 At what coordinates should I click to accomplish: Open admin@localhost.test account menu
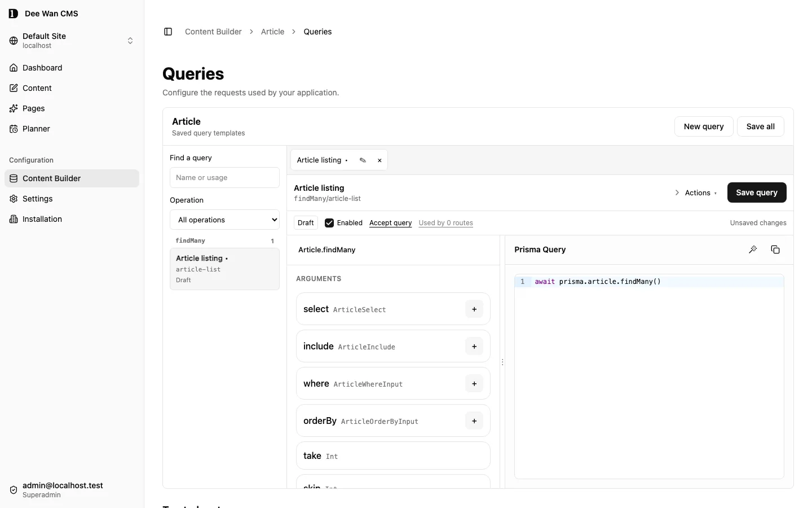[x=72, y=490]
